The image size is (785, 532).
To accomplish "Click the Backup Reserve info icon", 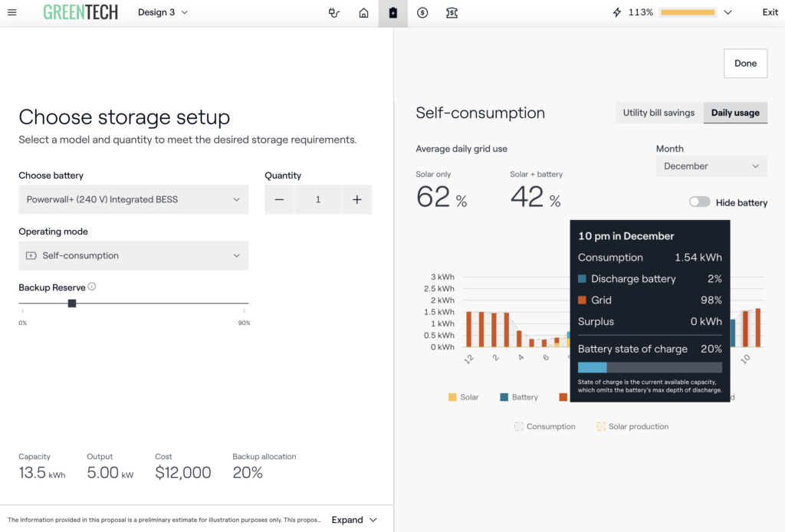I will (x=92, y=287).
